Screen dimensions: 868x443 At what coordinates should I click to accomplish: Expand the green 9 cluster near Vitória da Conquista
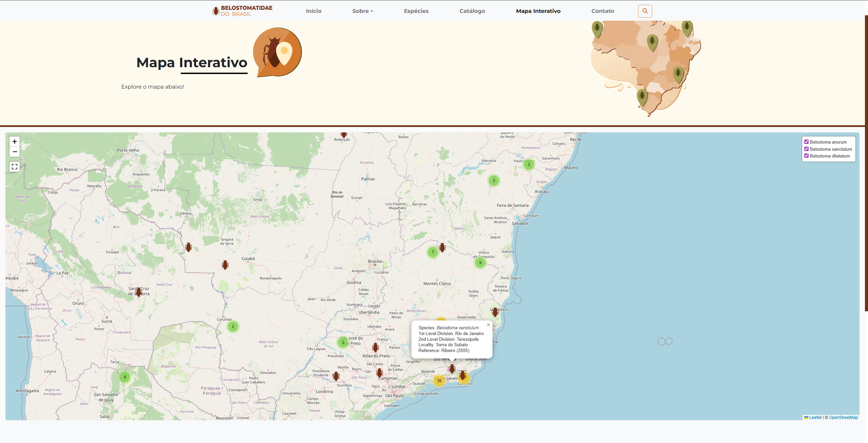click(480, 263)
